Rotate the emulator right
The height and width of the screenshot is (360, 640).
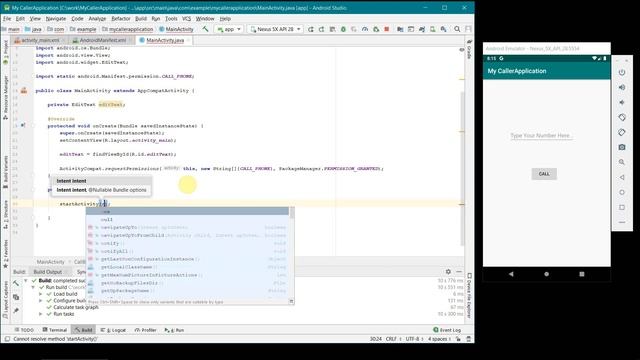[622, 132]
